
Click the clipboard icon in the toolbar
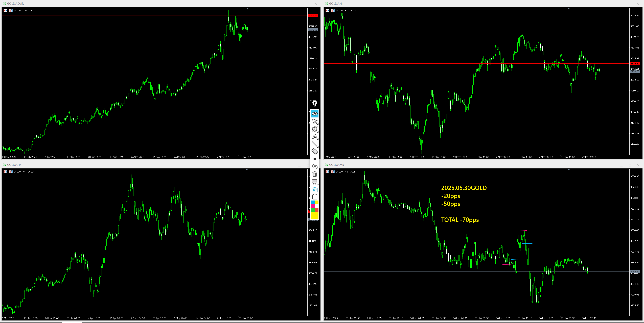pyautogui.click(x=314, y=197)
